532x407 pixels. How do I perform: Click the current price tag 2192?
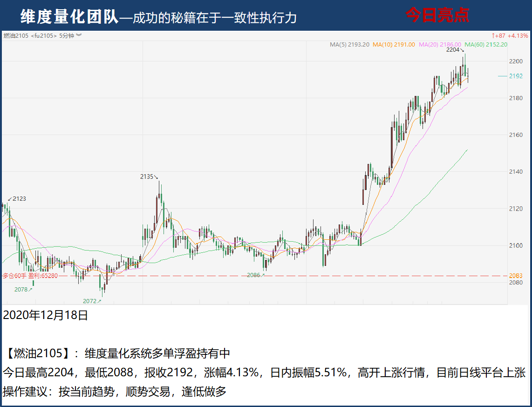516,76
